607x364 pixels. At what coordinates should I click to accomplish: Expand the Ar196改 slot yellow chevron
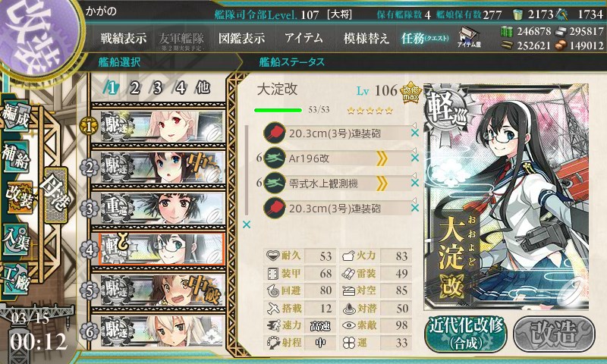[382, 158]
